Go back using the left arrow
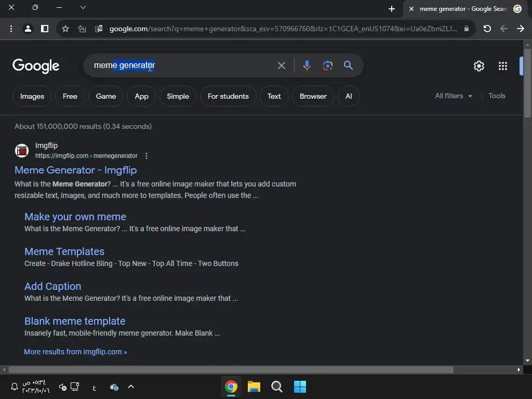Viewport: 532px width, 399px height. tap(504, 29)
